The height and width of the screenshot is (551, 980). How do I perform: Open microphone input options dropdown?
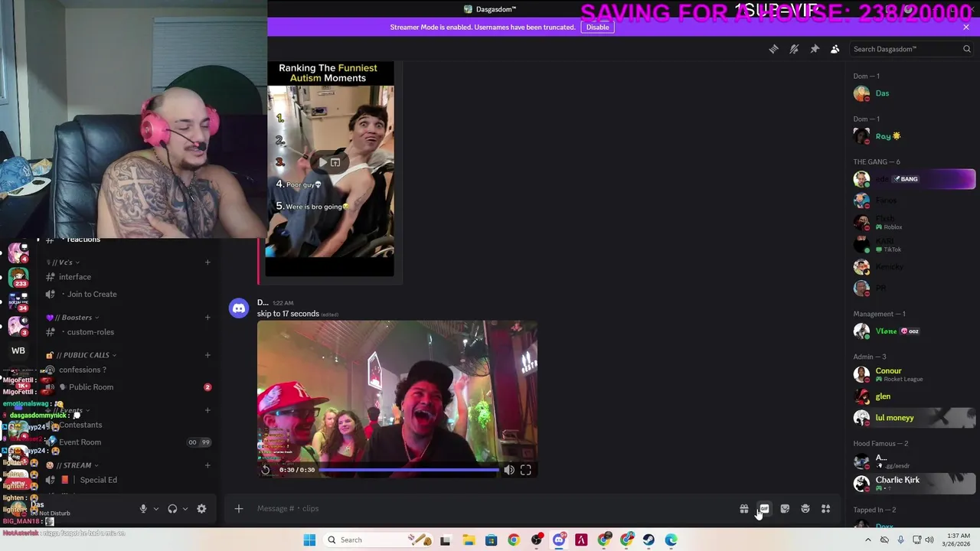click(x=155, y=509)
